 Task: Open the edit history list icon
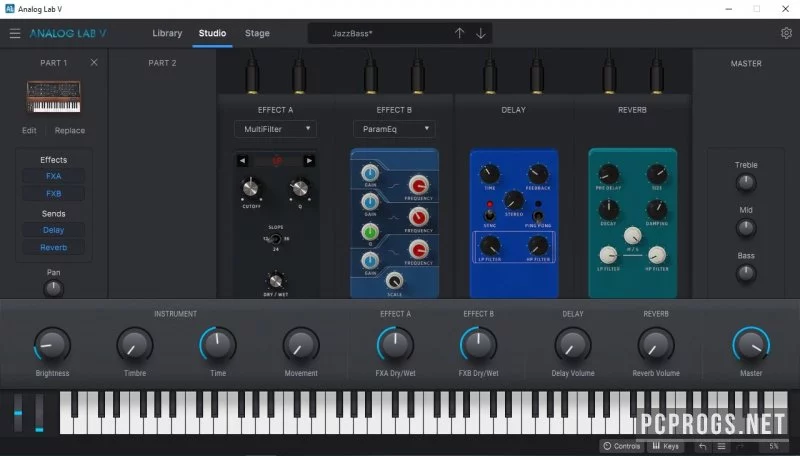pos(721,446)
